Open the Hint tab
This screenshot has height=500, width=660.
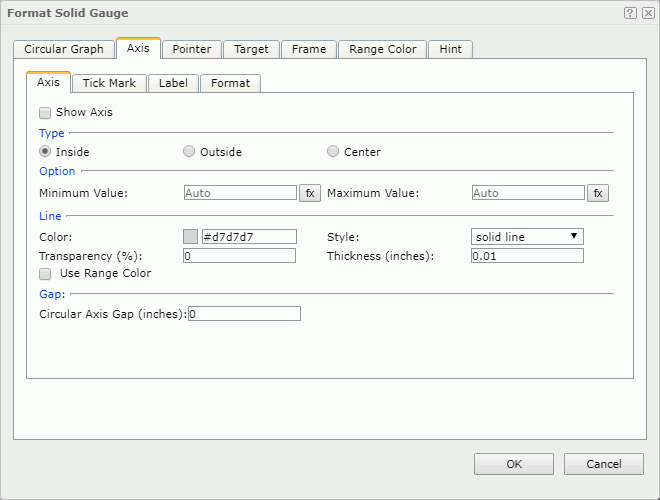[451, 49]
